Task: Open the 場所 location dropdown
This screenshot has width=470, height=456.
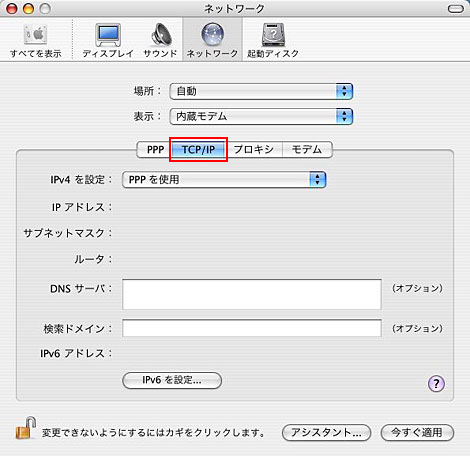Action: 261,91
